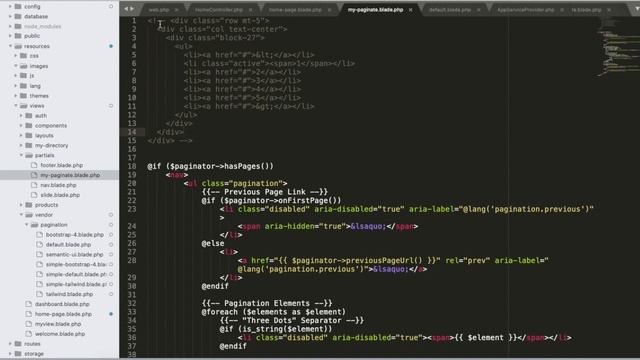640x360 pixels.
Task: Open the tab list dropdown arrow
Action: 636,9
